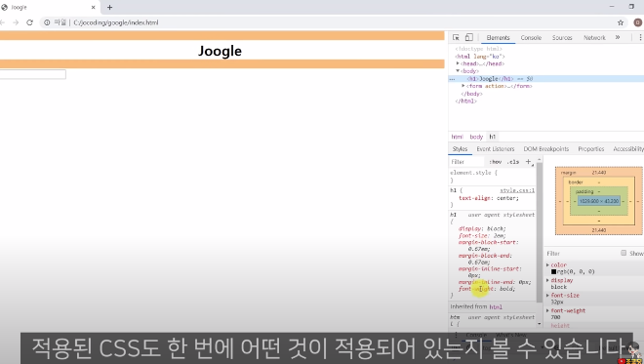The height and width of the screenshot is (364, 644).
Task: Click box model content size box
Action: click(x=599, y=201)
